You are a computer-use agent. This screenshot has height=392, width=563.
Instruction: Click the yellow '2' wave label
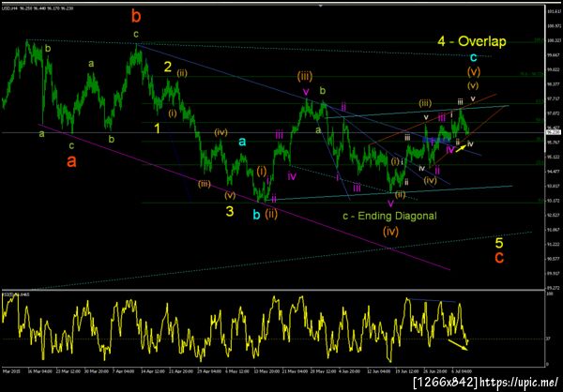coord(168,67)
